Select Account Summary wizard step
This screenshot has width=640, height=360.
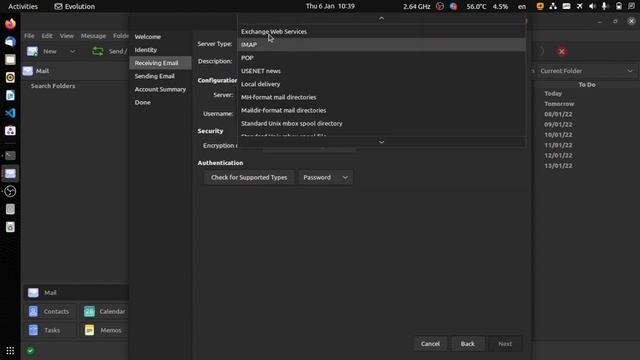pyautogui.click(x=160, y=89)
